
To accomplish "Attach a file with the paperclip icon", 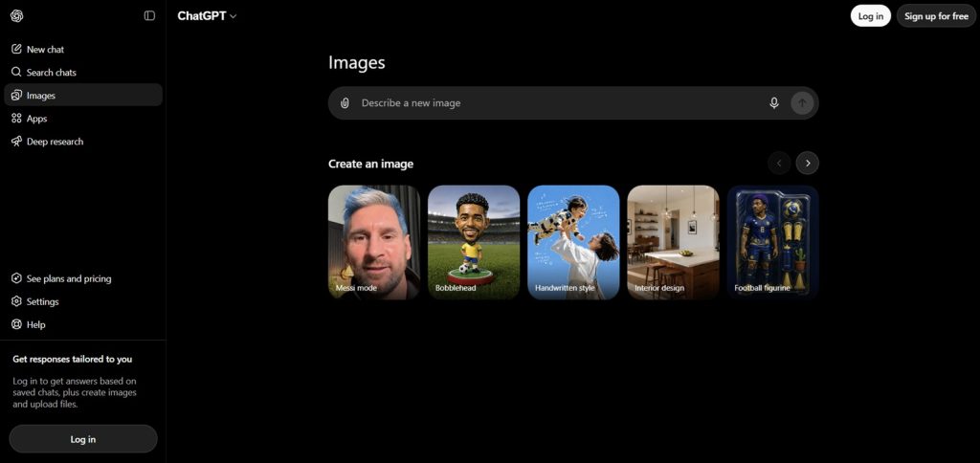I will pos(345,103).
